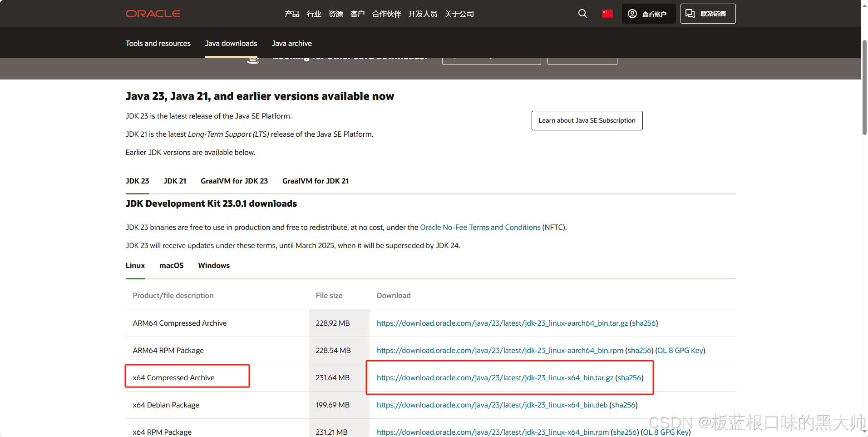Open the 开发人员 menu
Screen dimensions: 868x437
[x=423, y=14]
